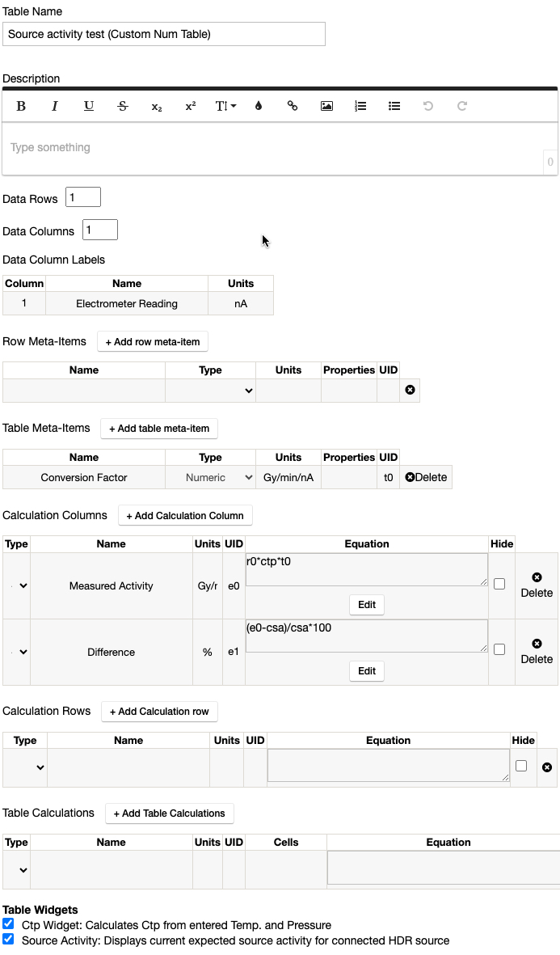Image resolution: width=560 pixels, height=955 pixels.
Task: Insert ordered numbered list
Action: 360,106
